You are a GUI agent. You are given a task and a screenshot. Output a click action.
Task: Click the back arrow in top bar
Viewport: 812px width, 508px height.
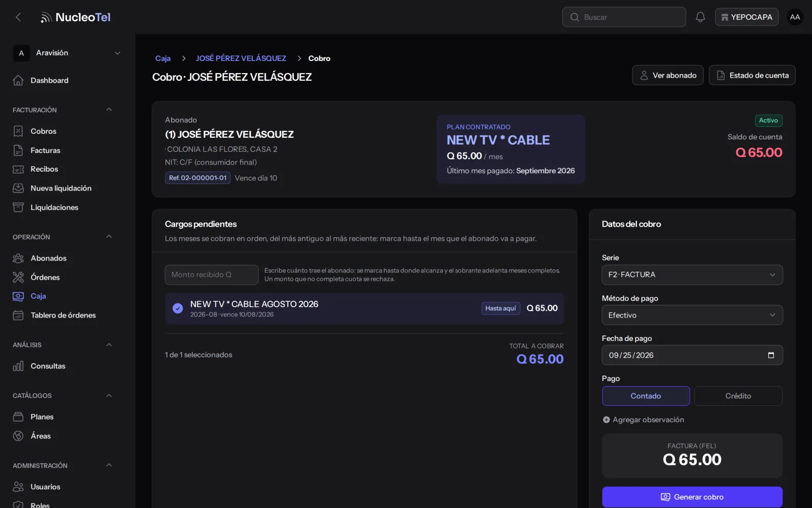18,17
